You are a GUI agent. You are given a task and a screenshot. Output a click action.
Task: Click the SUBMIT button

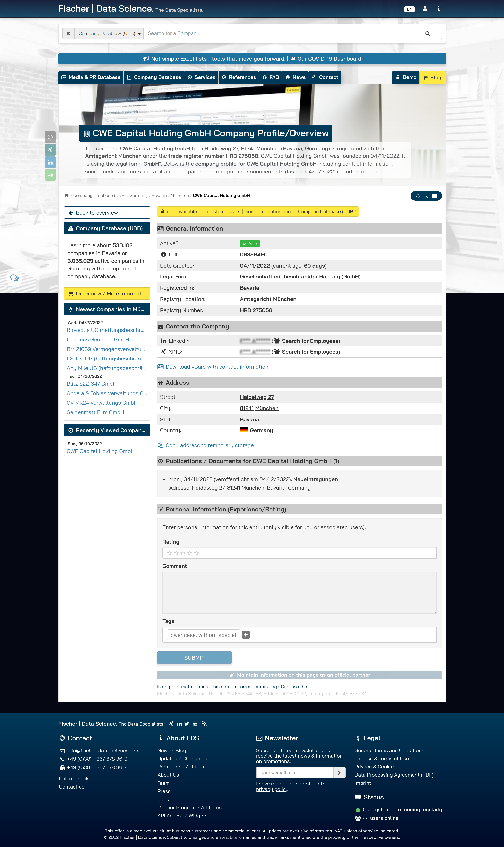click(x=194, y=658)
